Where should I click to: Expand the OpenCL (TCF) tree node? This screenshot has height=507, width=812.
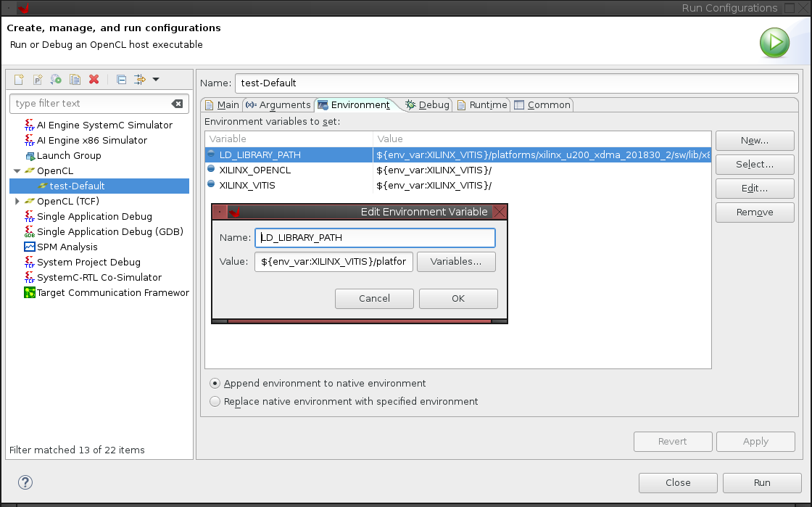[x=17, y=202]
